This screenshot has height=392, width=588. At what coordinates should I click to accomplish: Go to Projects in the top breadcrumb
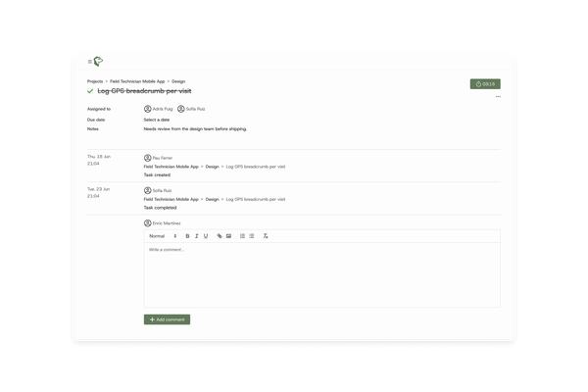coord(95,81)
